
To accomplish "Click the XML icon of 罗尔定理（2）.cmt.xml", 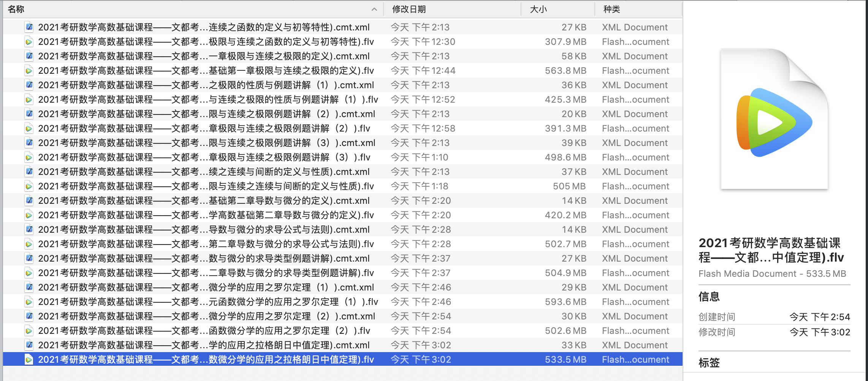I will click(x=29, y=316).
